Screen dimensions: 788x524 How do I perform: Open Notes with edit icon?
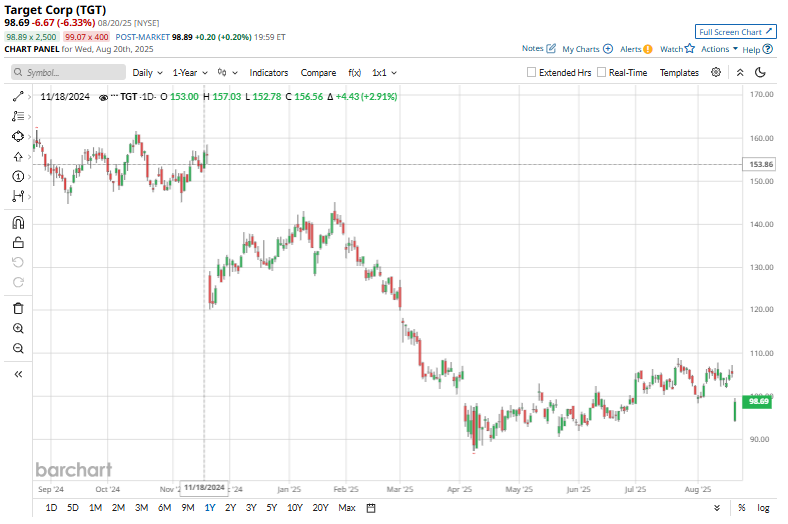[x=539, y=49]
